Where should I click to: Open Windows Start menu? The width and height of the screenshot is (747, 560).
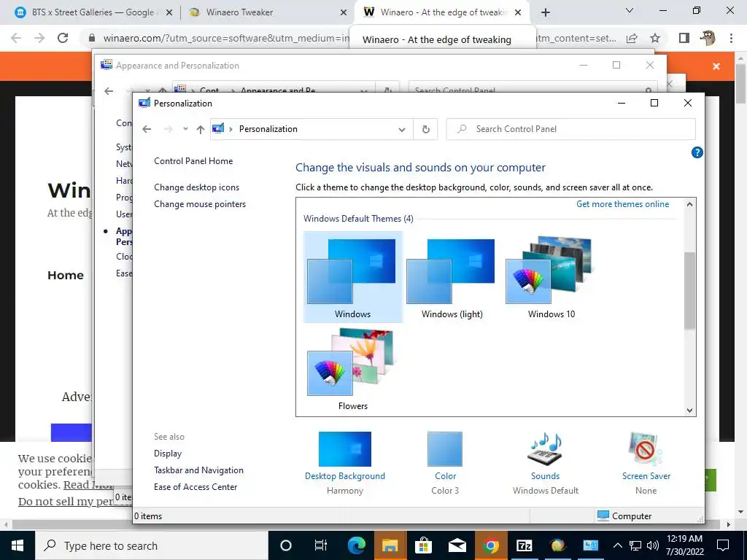coord(18,545)
